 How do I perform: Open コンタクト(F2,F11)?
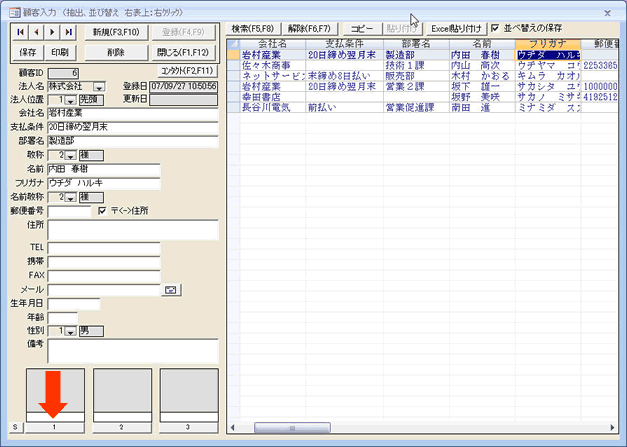click(187, 71)
